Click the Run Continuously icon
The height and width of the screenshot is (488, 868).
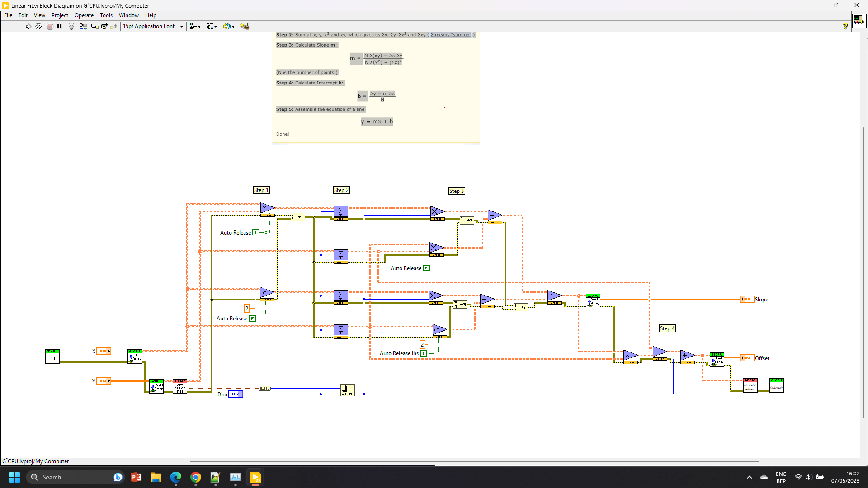pos(38,27)
